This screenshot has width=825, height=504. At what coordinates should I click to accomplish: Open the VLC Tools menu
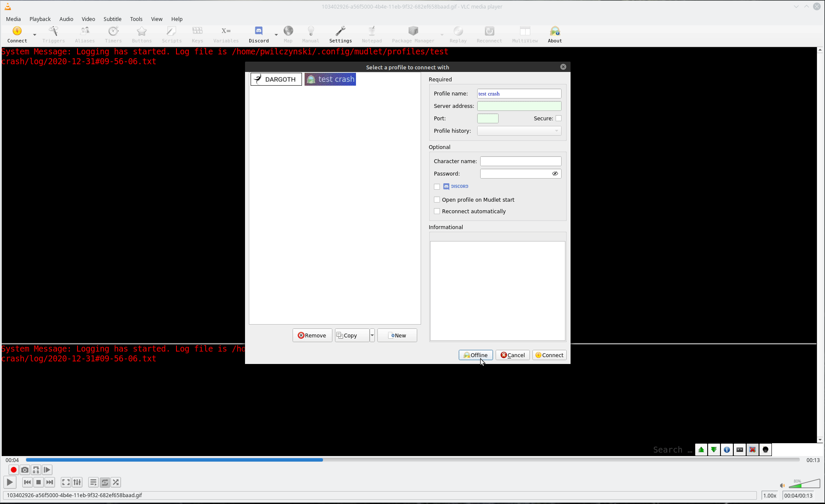[136, 19]
